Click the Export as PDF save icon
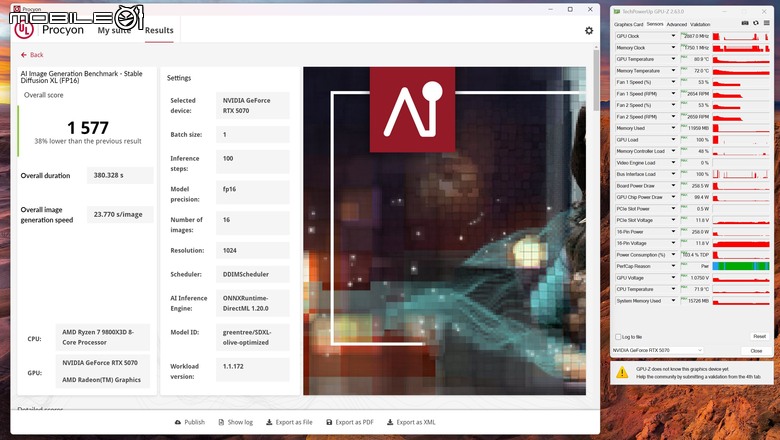The image size is (780, 440). coord(329,422)
